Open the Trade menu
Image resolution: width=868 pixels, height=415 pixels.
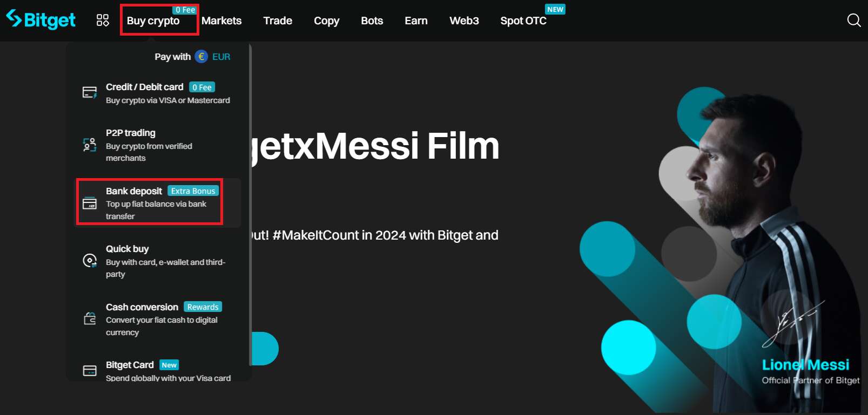[x=278, y=21]
